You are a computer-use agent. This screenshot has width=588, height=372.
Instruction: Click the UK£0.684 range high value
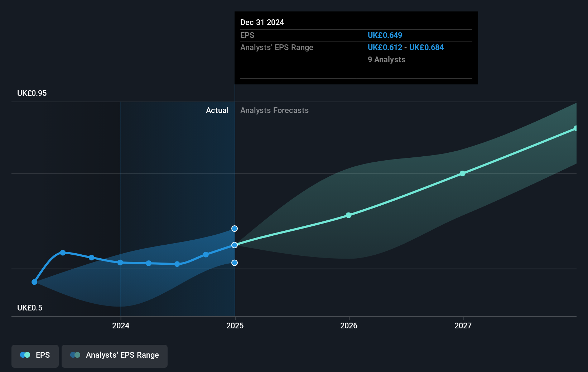tap(426, 47)
